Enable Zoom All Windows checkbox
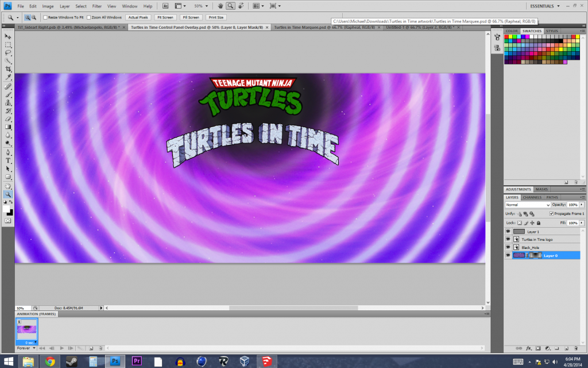 point(89,17)
